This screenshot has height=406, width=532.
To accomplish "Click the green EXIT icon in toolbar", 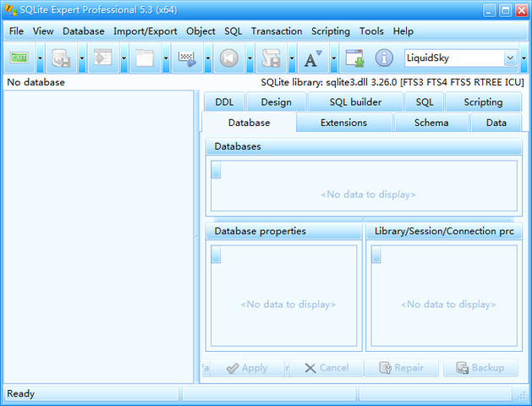I will (x=19, y=58).
